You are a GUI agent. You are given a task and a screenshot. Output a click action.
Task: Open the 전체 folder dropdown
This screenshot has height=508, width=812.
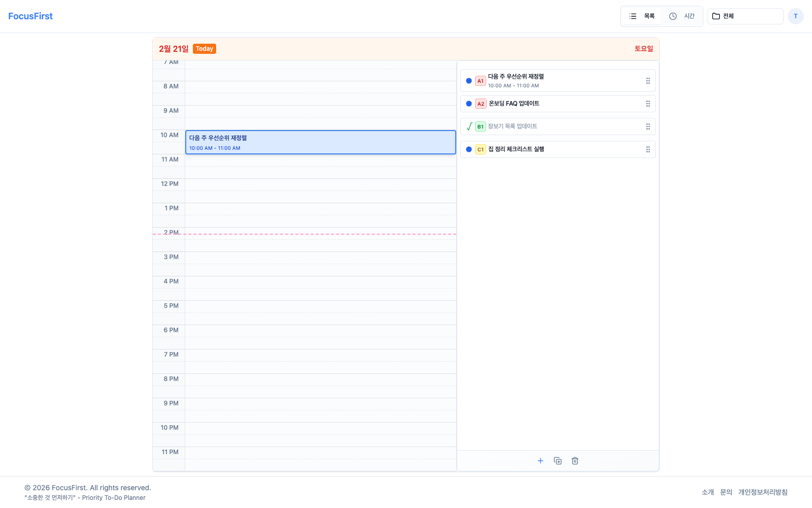coord(745,16)
